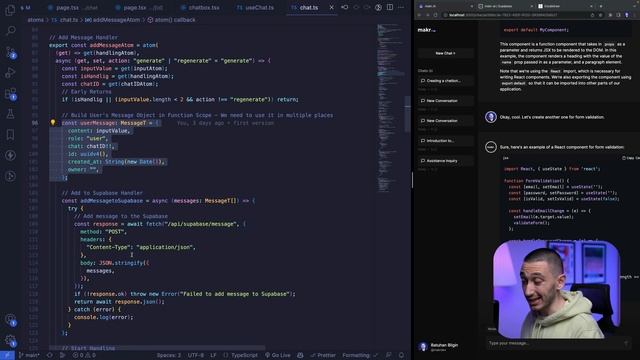The image size is (640, 360).
Task: Open the Search view in the activity bar
Action: (10, 31)
